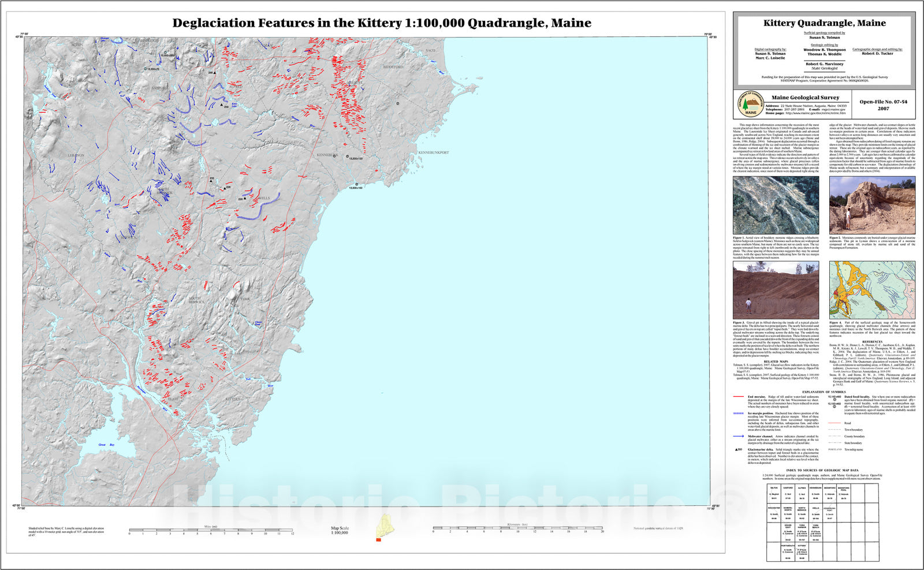Click the BIDDEFORD label on the map
This screenshot has width=924, height=570.
click(x=393, y=67)
